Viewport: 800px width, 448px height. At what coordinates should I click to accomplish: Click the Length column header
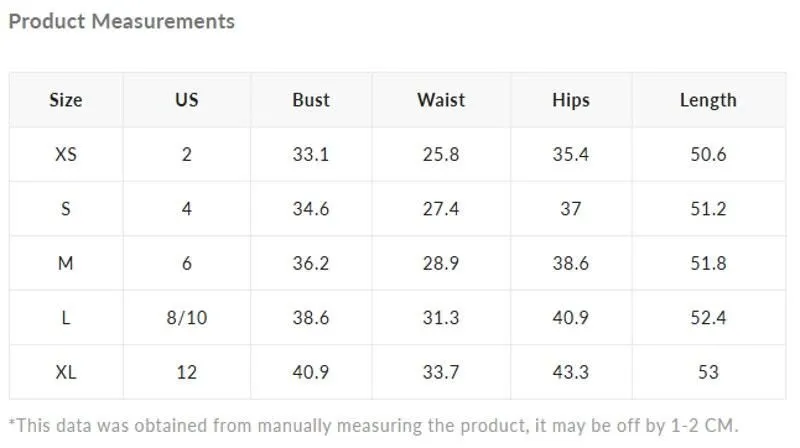click(x=708, y=100)
